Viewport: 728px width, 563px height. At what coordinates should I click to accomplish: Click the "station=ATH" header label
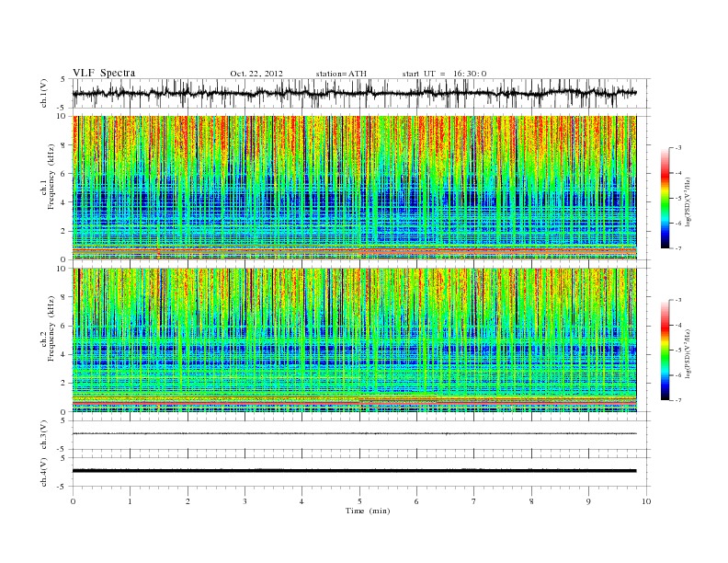341,74
